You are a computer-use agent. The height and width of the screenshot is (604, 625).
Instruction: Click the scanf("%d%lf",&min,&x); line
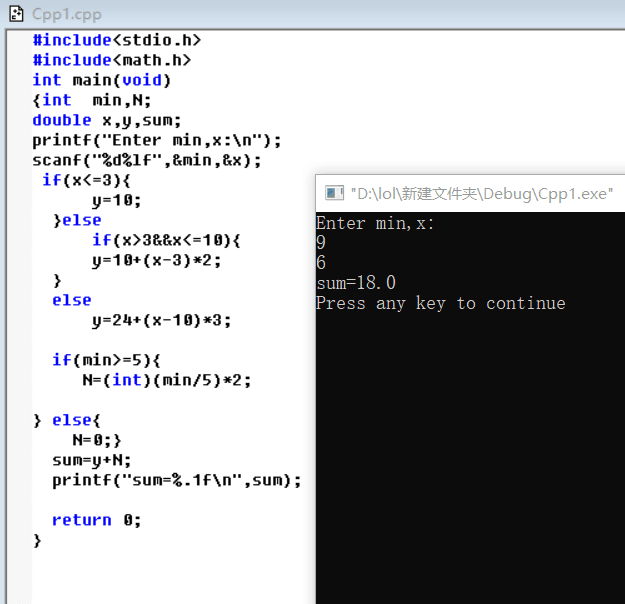click(147, 160)
